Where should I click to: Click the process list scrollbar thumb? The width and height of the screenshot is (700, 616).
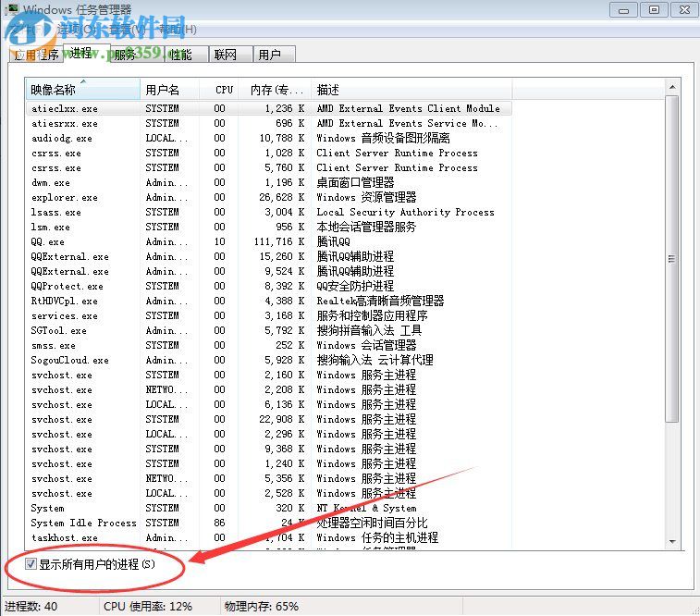(672, 258)
